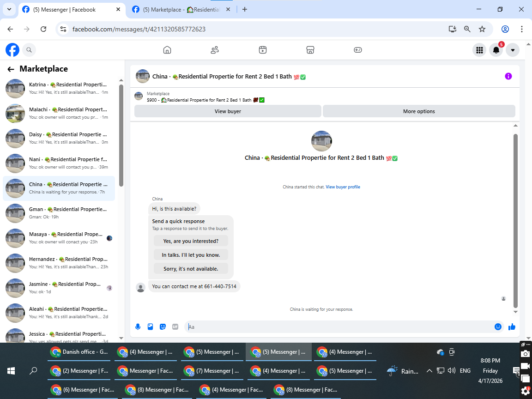Open the volume control in system tray
Image resolution: width=532 pixels, height=399 pixels.
click(x=451, y=371)
